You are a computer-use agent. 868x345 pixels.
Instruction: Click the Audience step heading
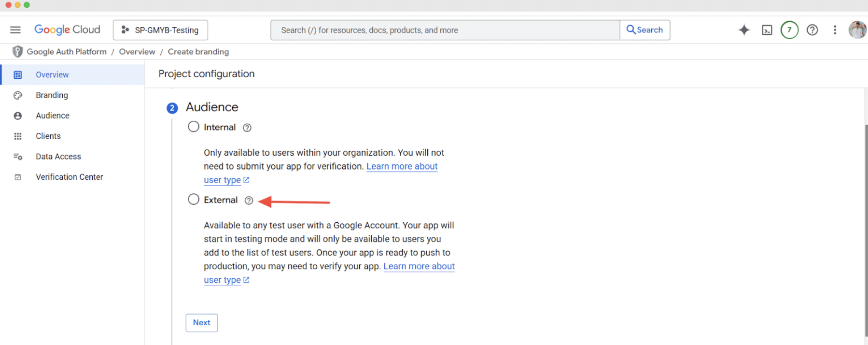pyautogui.click(x=212, y=107)
